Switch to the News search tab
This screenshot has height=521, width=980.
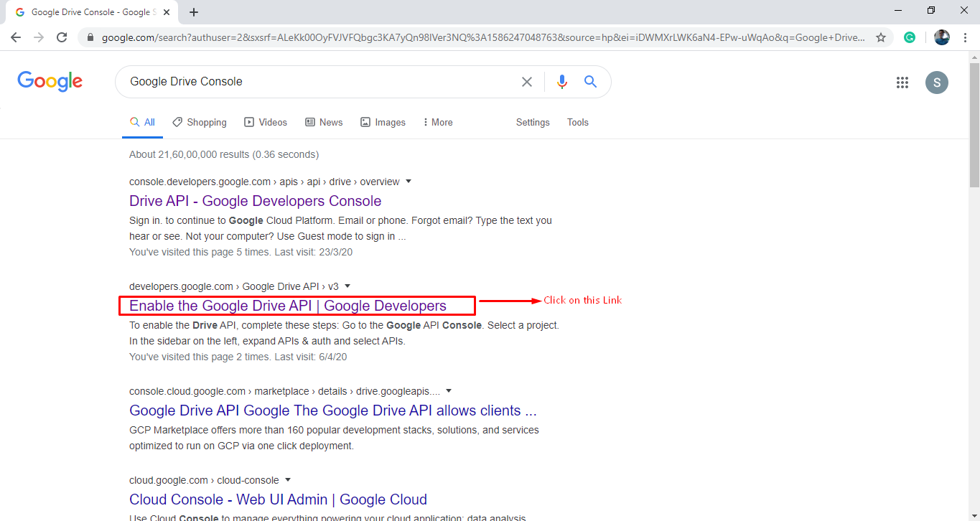(324, 122)
